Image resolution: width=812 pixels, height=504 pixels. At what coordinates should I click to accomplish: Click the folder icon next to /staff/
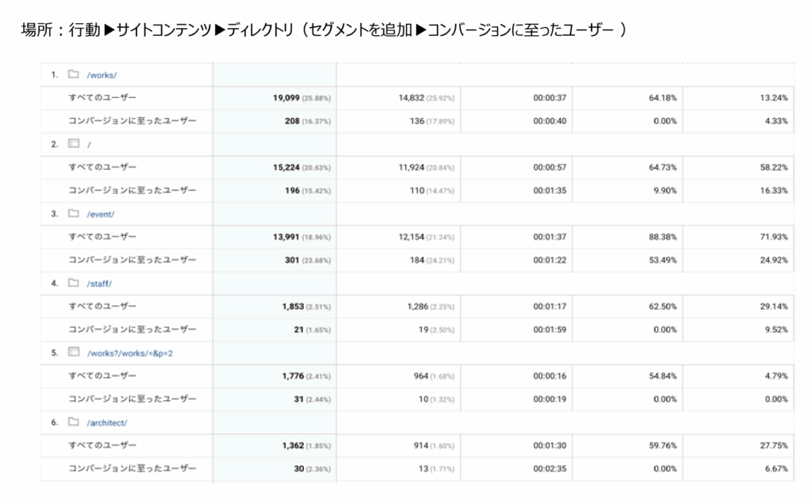tap(73, 283)
